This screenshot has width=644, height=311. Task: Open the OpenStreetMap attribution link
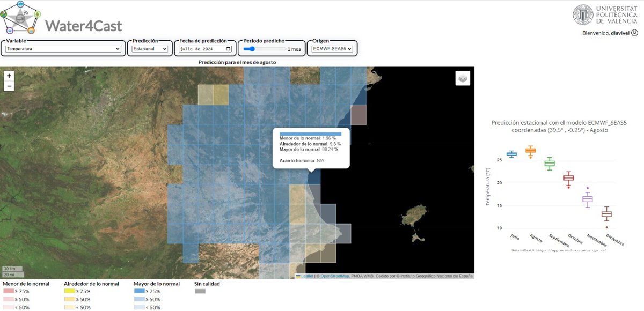click(x=335, y=276)
